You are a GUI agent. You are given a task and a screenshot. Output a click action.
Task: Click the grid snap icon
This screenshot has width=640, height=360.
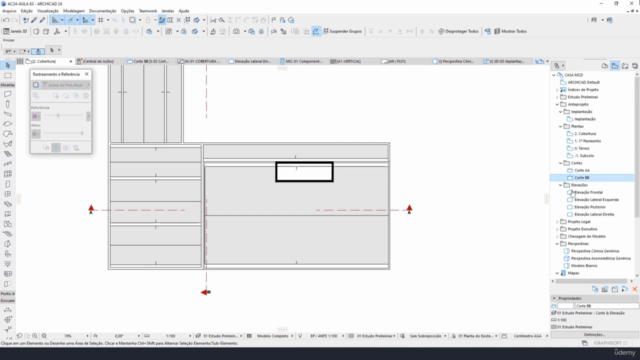(100, 20)
